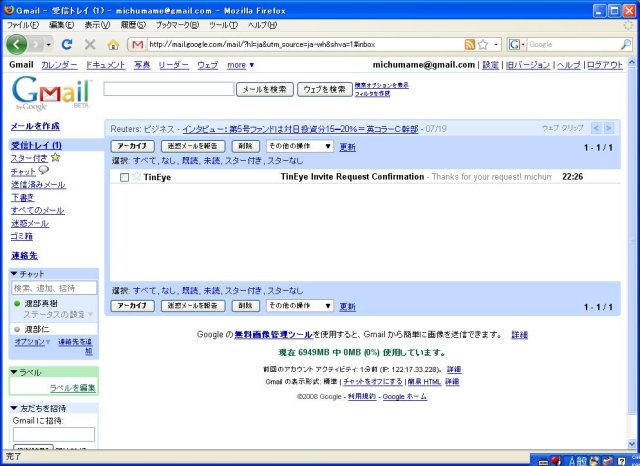Screen dimensions: 640x466
Task: Click the address bar URL field
Action: click(x=304, y=44)
